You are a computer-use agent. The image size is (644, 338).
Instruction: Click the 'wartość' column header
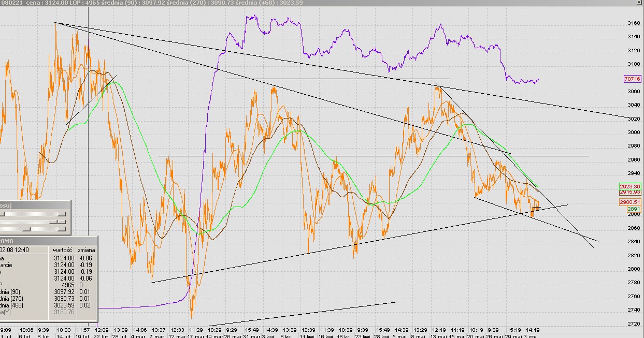point(63,249)
